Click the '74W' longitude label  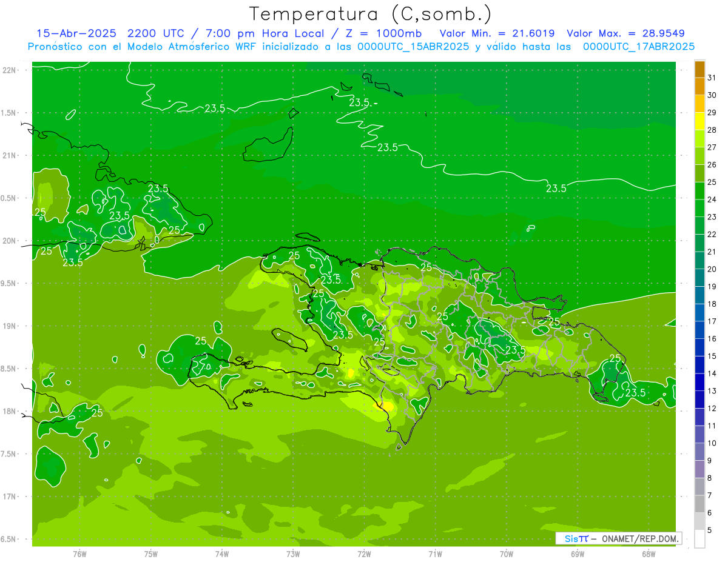click(222, 554)
